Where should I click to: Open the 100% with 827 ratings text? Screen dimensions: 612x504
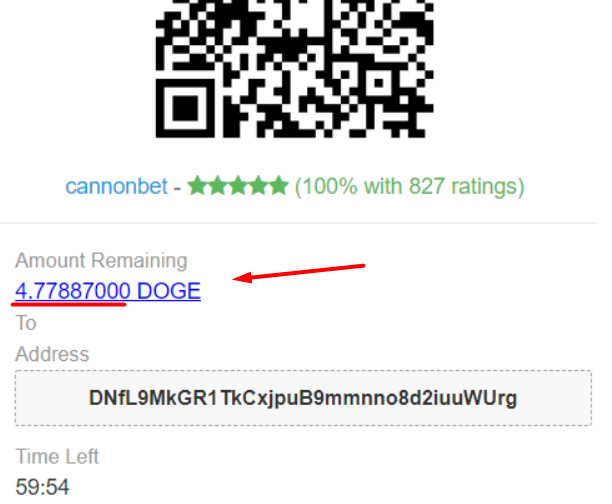pos(409,187)
